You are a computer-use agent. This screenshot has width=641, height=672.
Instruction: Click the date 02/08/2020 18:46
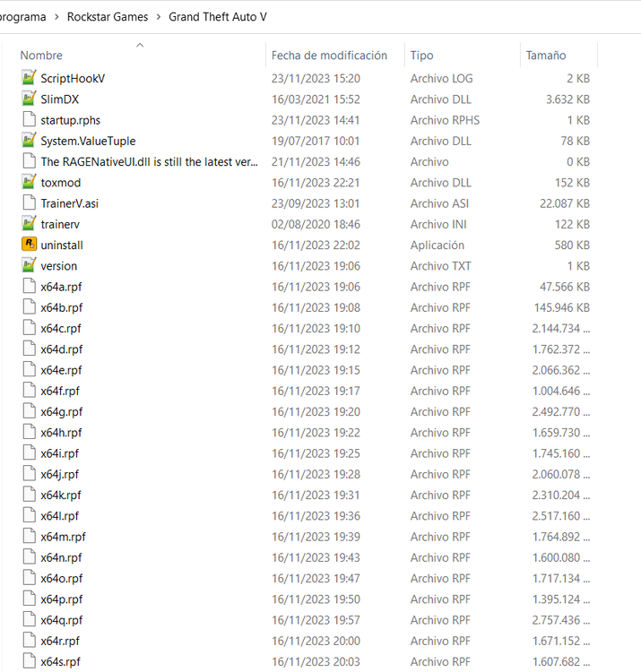316,224
